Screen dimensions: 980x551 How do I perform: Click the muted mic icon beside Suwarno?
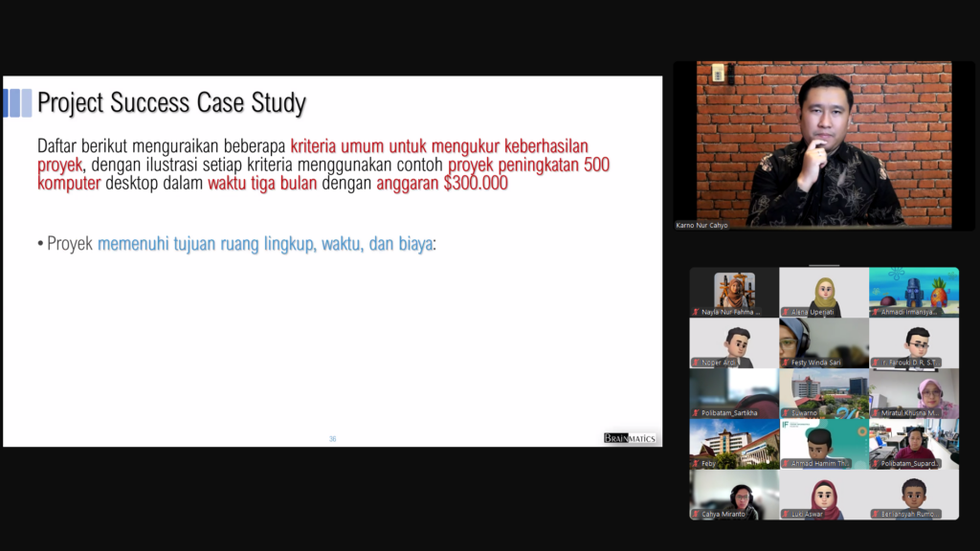click(x=786, y=413)
